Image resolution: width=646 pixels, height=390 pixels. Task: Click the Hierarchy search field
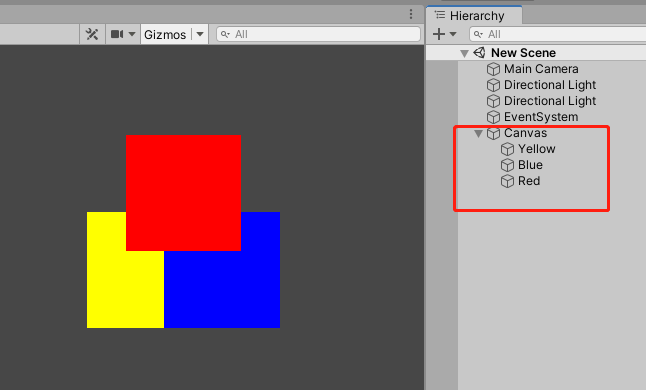pyautogui.click(x=557, y=34)
